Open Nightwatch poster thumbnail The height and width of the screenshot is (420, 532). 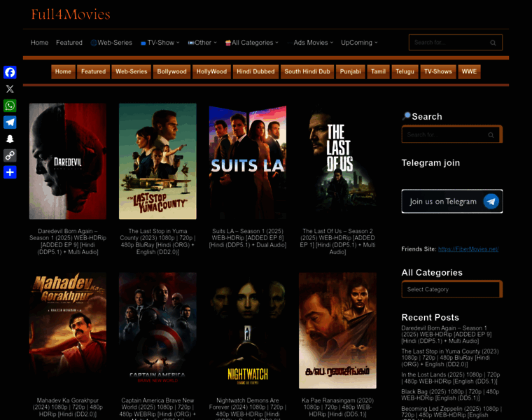click(x=248, y=330)
